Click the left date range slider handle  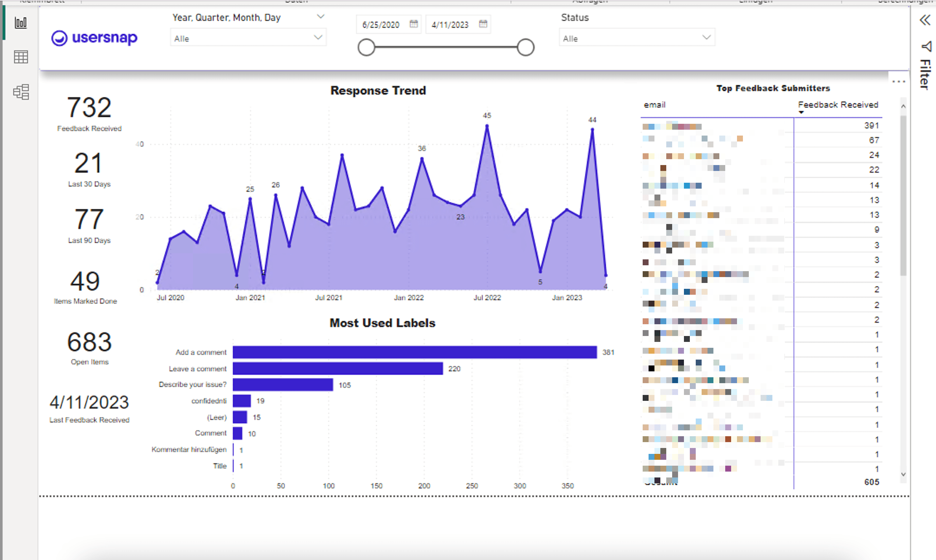click(x=366, y=48)
